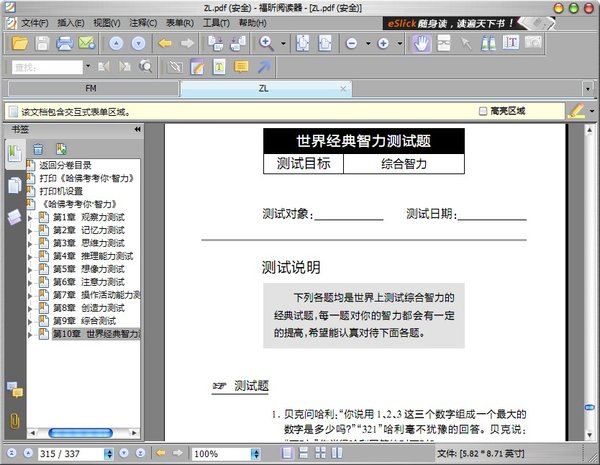Expand the 第10章 bookmark node
The width and height of the screenshot is (600, 465).
(x=30, y=335)
